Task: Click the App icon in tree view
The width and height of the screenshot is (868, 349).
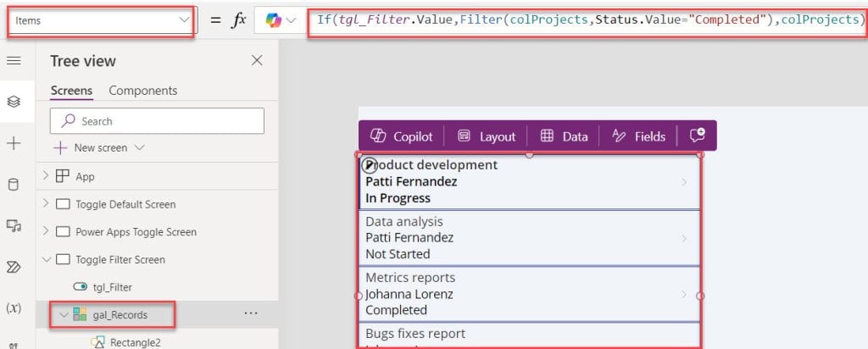Action: tap(63, 176)
